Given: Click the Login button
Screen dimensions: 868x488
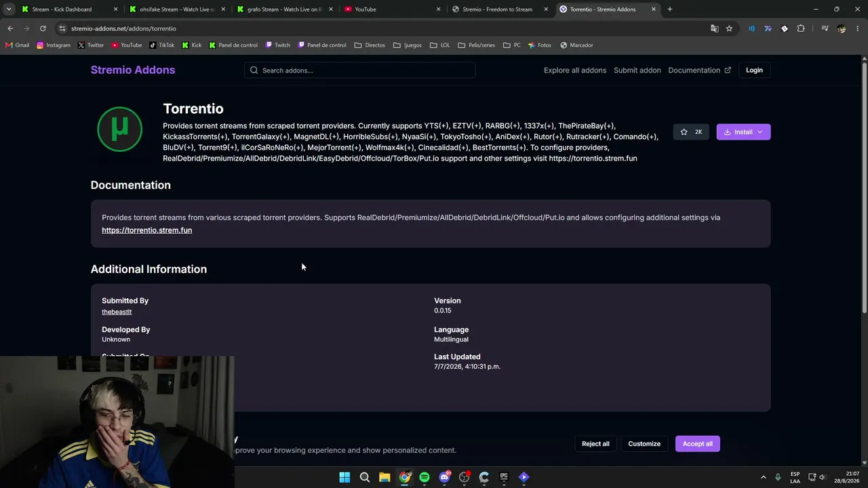Looking at the screenshot, I should click(x=754, y=70).
